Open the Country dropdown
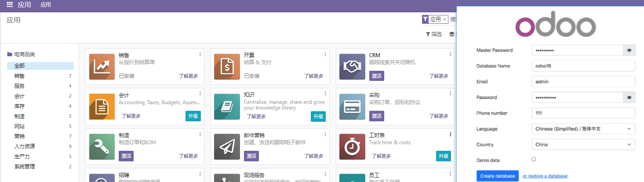 tap(583, 144)
